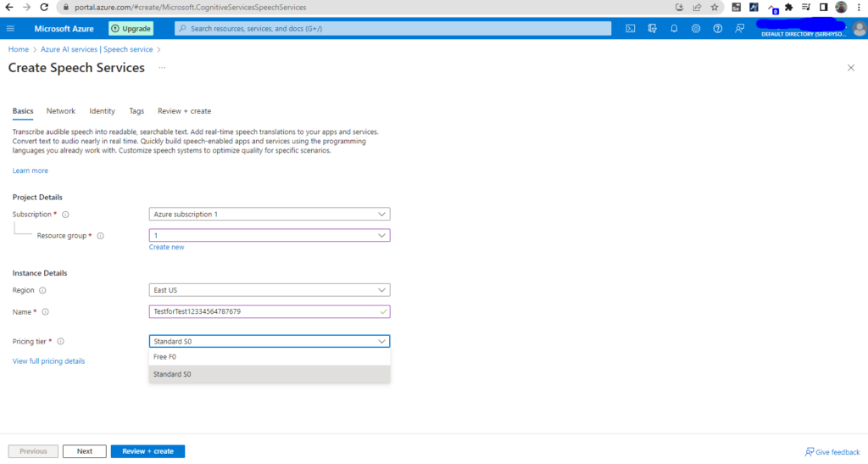Click the Give feedback link
The height and width of the screenshot is (464, 868).
832,452
